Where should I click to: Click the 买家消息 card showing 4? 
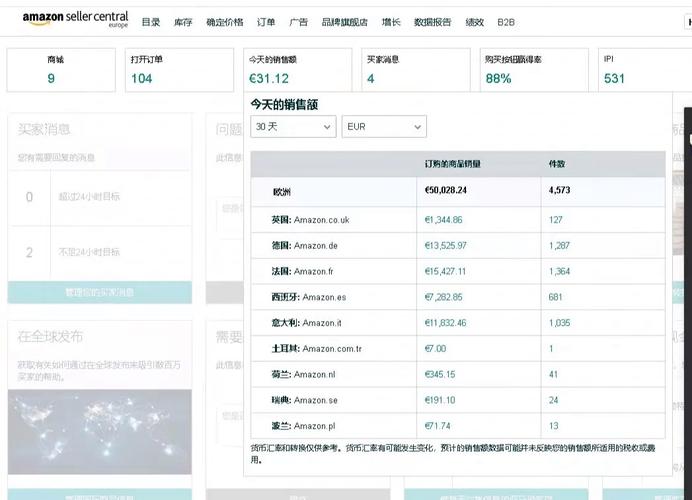(416, 70)
